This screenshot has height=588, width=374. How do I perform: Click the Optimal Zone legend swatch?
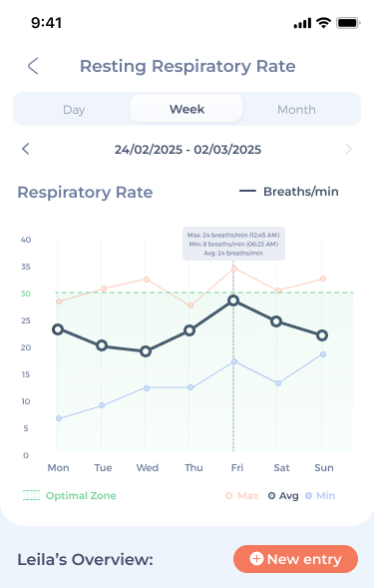click(31, 495)
